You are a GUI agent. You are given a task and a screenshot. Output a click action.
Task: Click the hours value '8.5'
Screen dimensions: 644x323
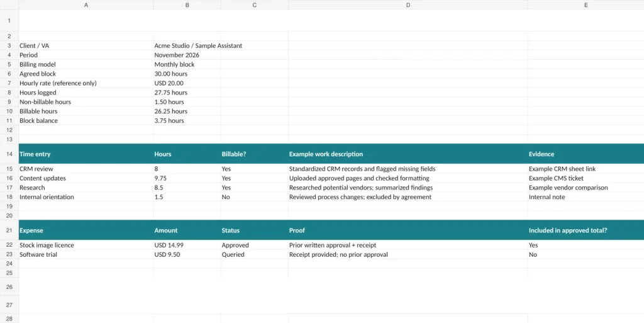(x=187, y=188)
